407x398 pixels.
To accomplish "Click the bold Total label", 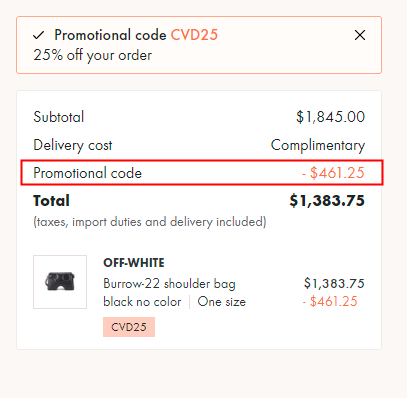I will [x=51, y=201].
